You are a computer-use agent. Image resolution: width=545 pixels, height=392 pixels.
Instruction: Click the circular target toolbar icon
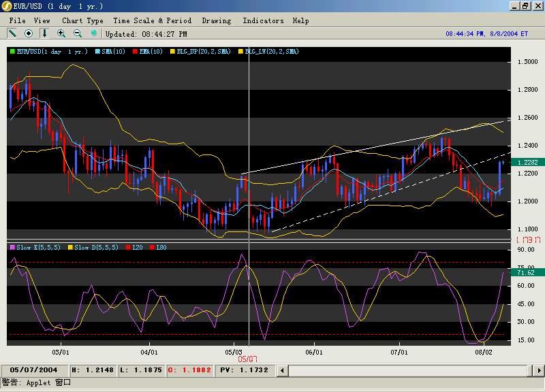point(29,33)
